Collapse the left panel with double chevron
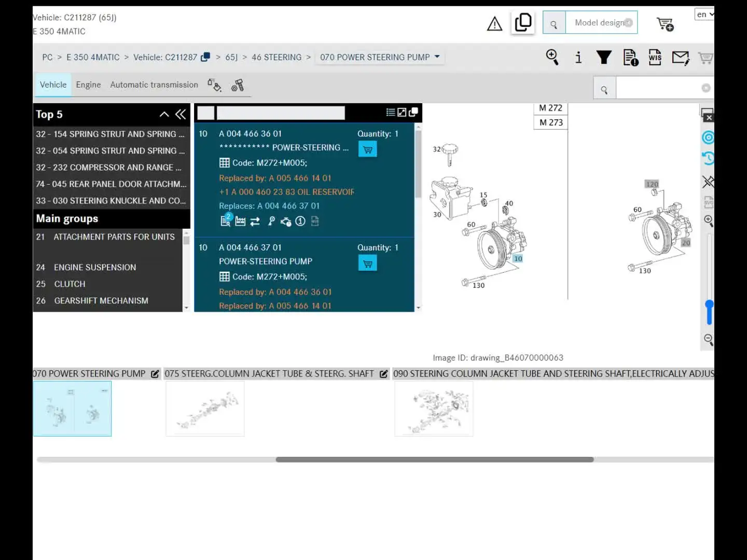747x560 pixels. pos(181,114)
